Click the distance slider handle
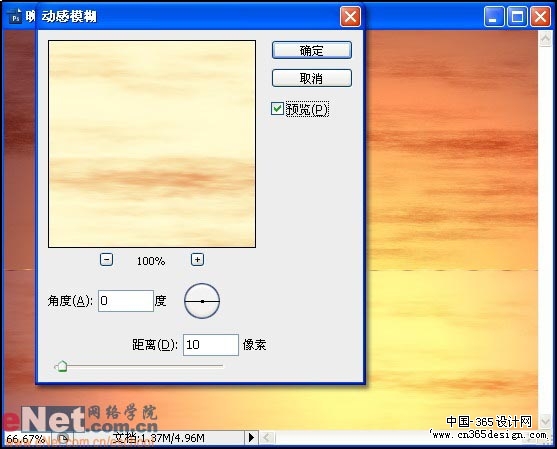The height and width of the screenshot is (449, 557). pyautogui.click(x=62, y=366)
